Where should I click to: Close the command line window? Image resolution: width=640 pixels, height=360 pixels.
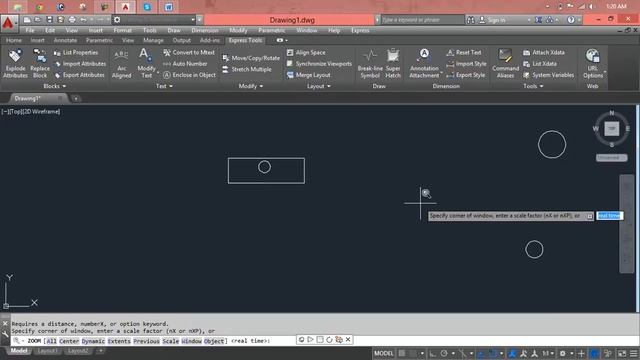pyautogui.click(x=5, y=323)
